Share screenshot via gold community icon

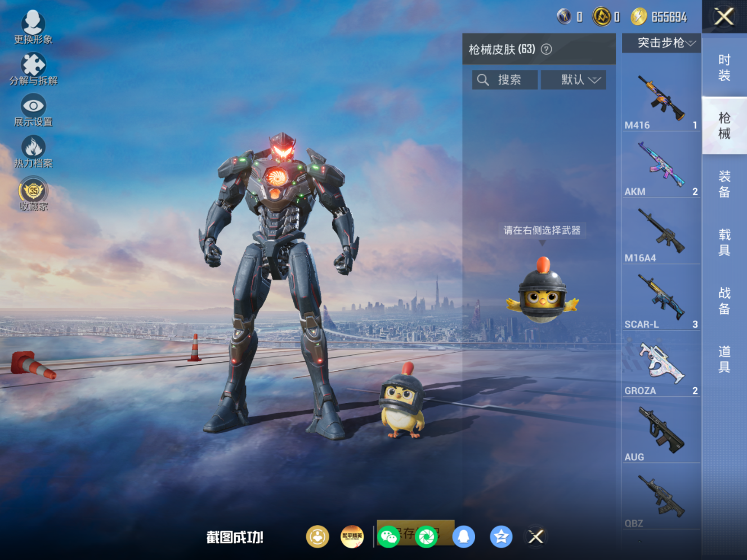click(317, 536)
